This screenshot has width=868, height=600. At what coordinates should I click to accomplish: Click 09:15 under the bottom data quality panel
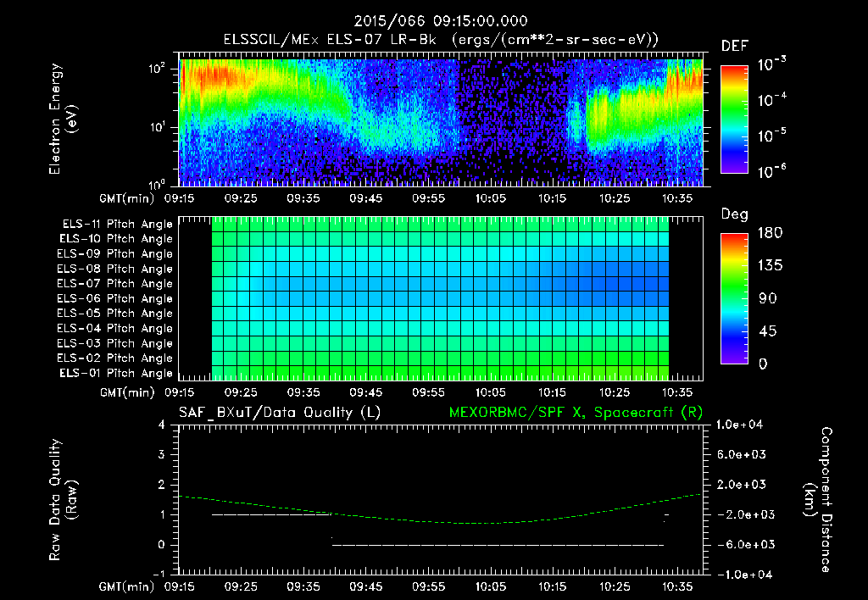click(x=179, y=586)
